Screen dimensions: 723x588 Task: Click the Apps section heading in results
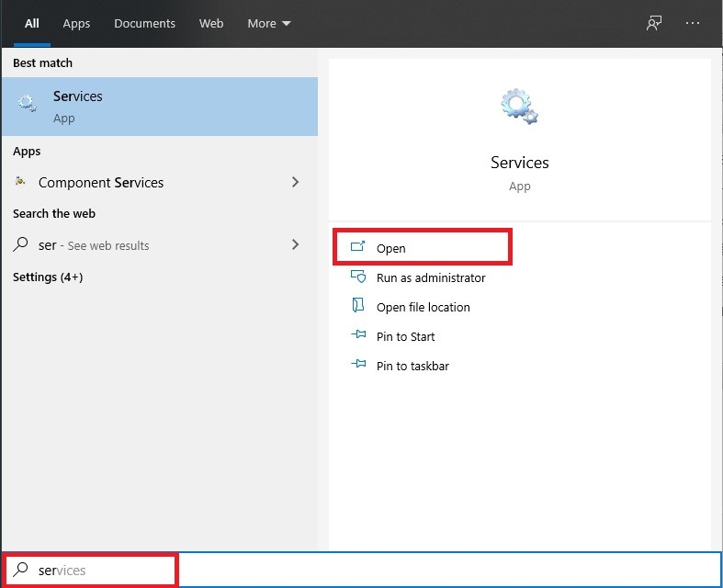click(x=27, y=152)
